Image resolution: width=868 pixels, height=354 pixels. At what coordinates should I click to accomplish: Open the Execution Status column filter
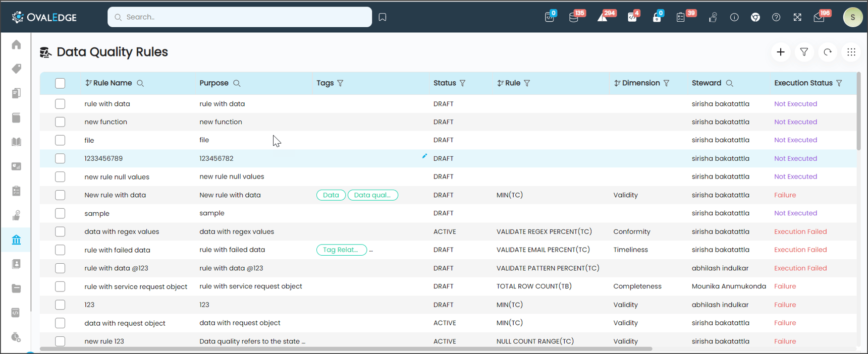click(839, 83)
